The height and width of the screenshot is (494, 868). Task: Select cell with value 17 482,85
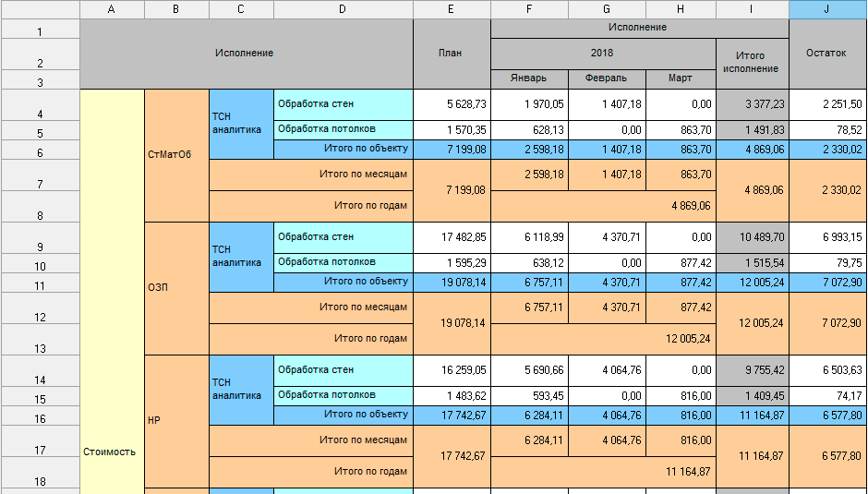(x=452, y=237)
